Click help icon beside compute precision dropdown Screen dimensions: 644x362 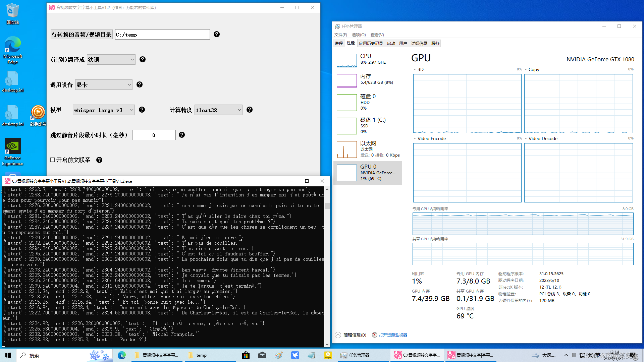[x=250, y=110]
